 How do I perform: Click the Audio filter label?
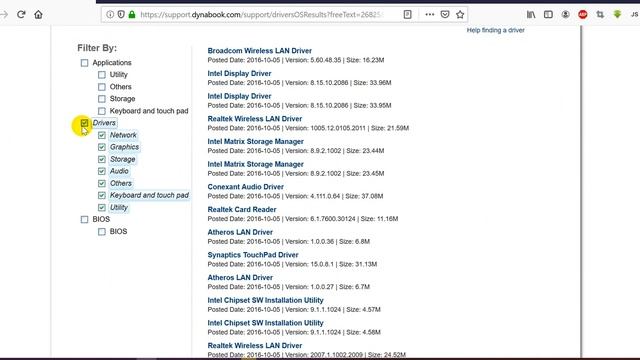119,171
